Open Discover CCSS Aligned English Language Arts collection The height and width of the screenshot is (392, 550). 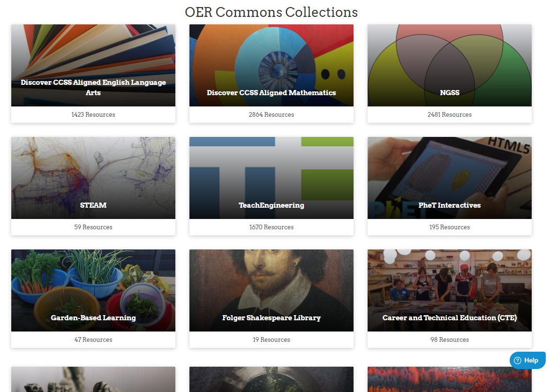coord(93,66)
